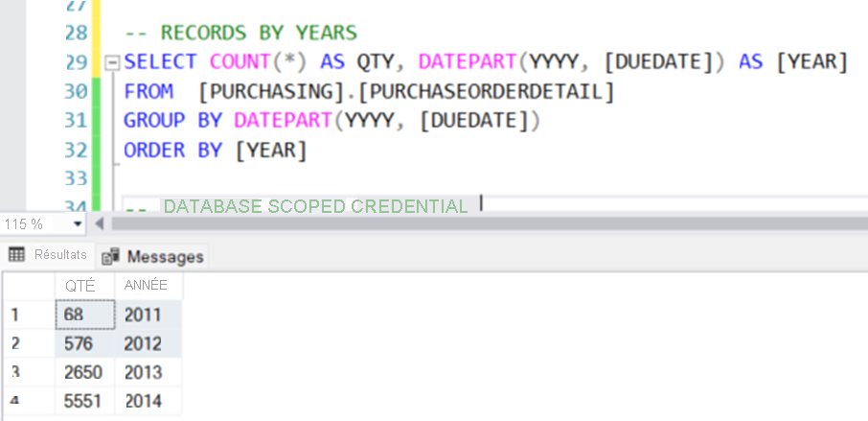868x421 pixels.
Task: Select the ANNÉE column header
Action: [148, 286]
